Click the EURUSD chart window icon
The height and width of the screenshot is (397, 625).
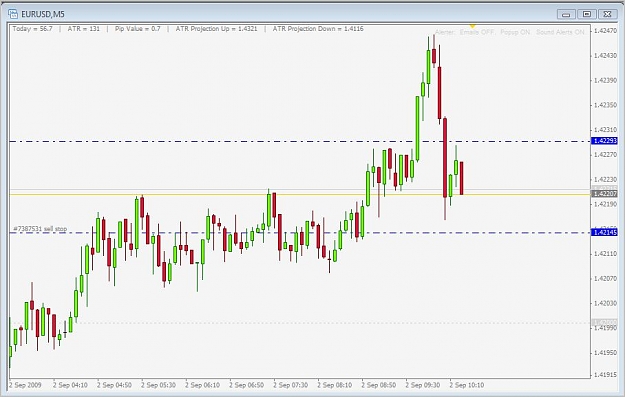(x=13, y=14)
